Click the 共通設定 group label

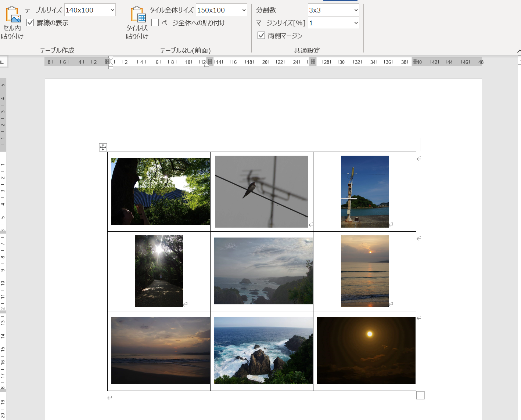307,50
